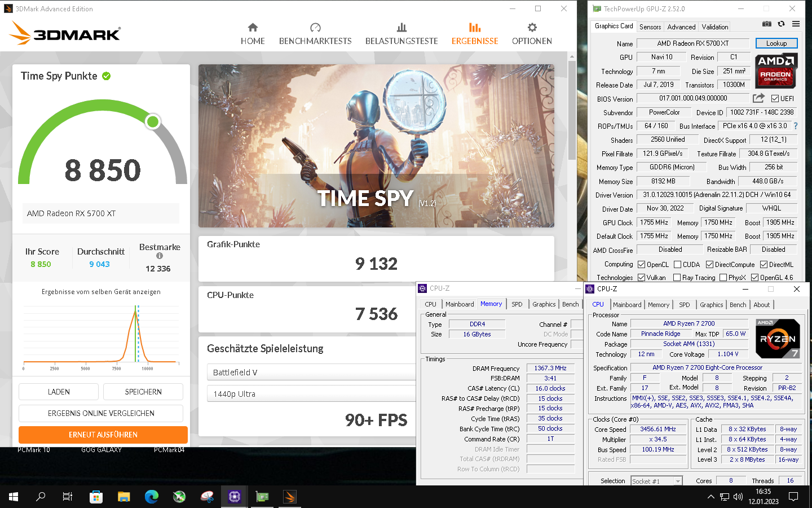The height and width of the screenshot is (508, 812).
Task: Click the AMD Radeon Graphics logo in GPU-Z
Action: point(776,71)
